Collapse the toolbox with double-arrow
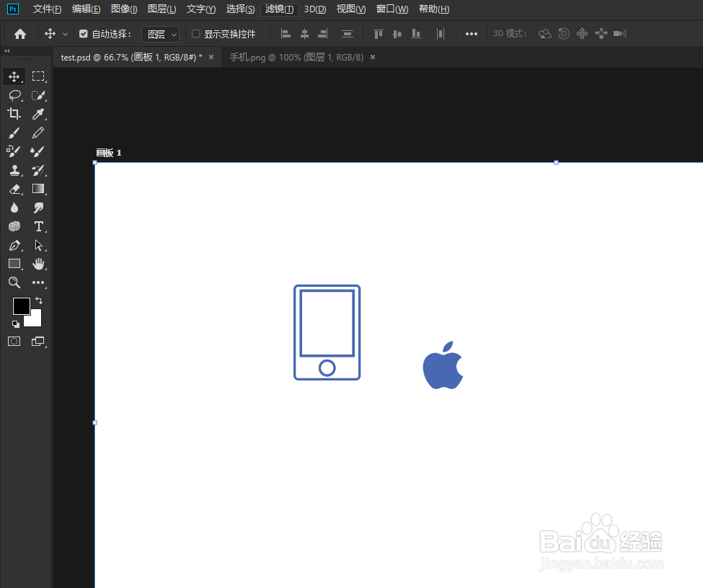 coord(7,51)
